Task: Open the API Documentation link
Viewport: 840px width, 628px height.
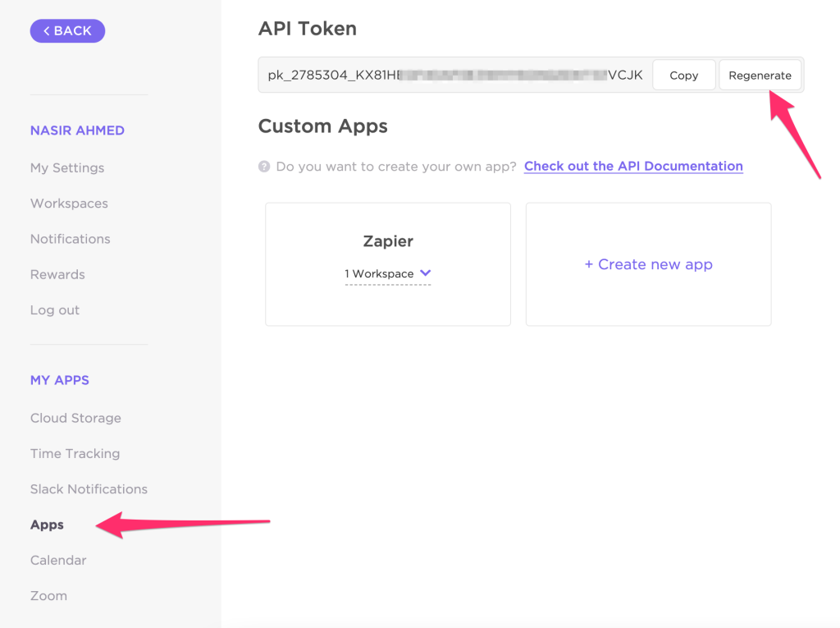Action: [632, 166]
